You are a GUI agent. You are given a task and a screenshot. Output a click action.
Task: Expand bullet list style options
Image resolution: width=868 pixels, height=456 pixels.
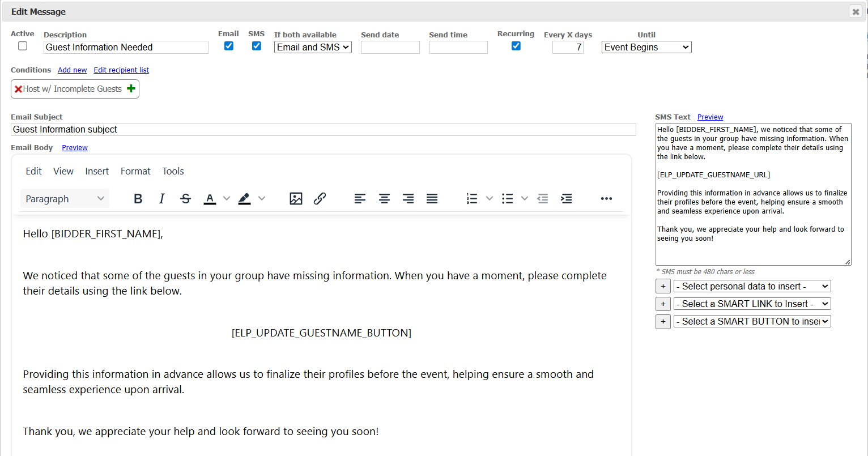coord(525,199)
